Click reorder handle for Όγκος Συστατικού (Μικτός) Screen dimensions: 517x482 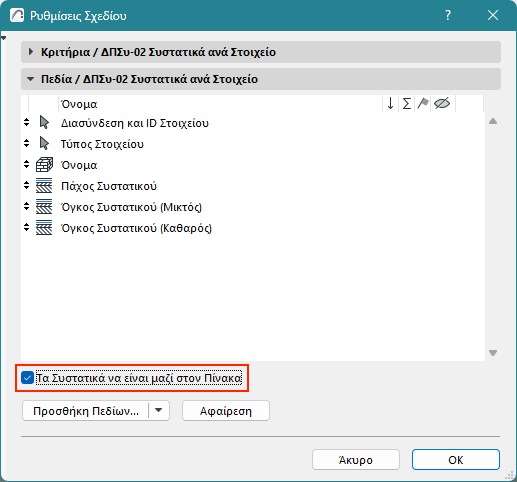tap(27, 207)
